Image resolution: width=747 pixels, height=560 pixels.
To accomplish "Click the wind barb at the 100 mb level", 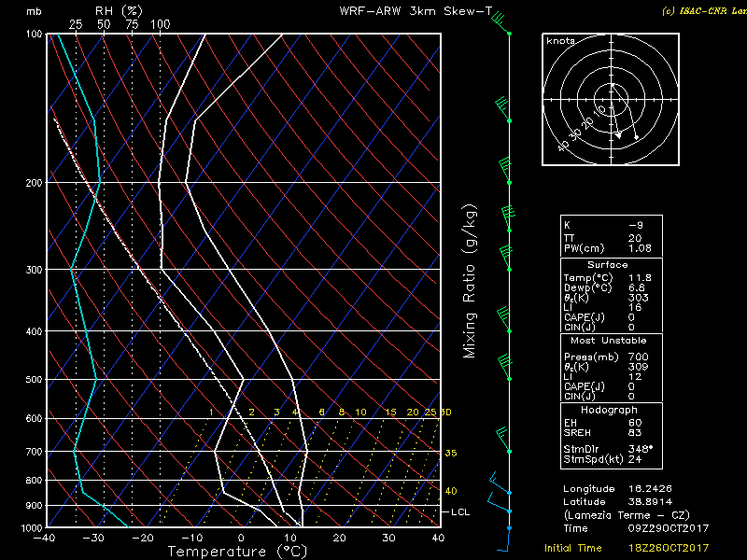I will tap(500, 23).
